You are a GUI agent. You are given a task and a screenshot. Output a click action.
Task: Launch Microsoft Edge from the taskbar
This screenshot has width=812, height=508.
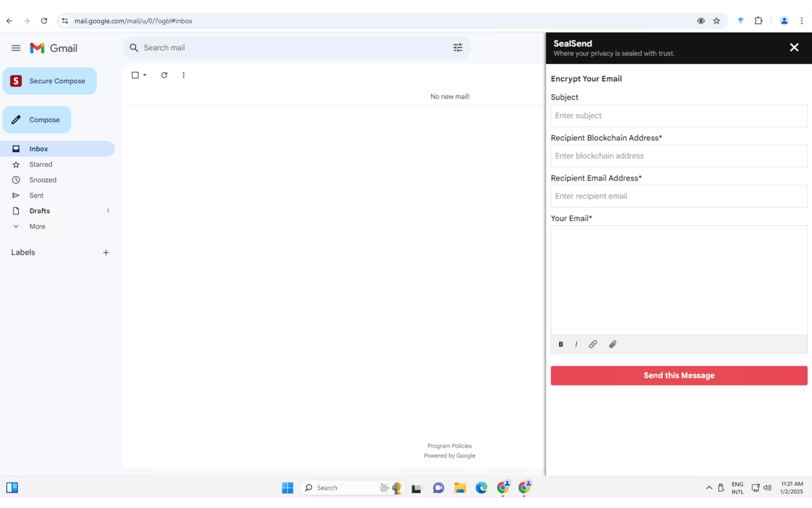pyautogui.click(x=481, y=488)
